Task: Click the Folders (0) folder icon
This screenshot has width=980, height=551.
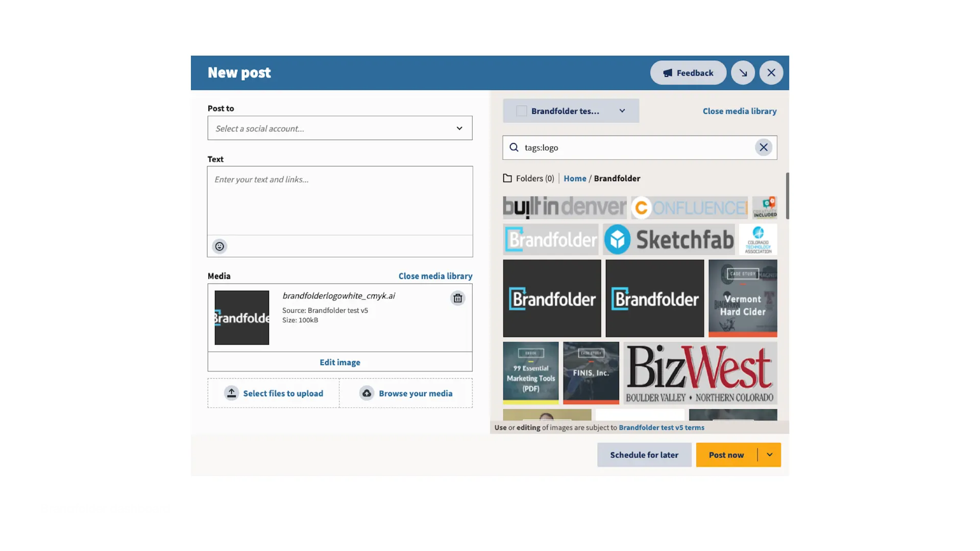Action: [x=507, y=178]
